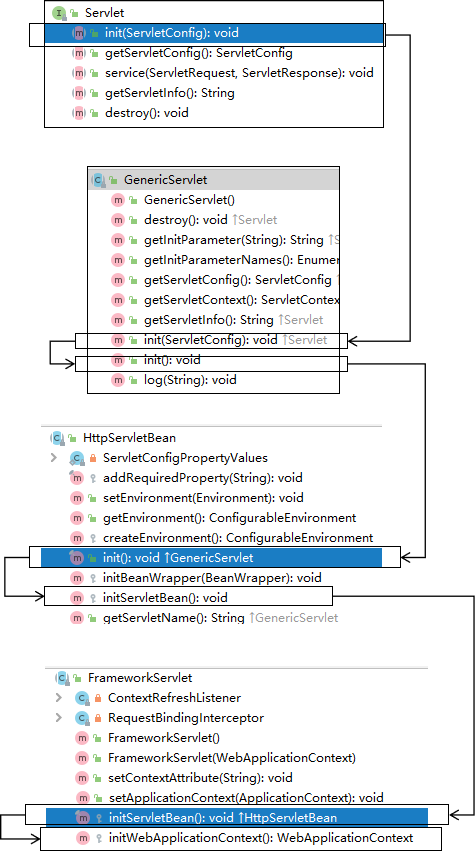This screenshot has height=854, width=475.
Task: Select init(): void ↑GenericServlet in HttpServletBean
Action: tap(211, 558)
